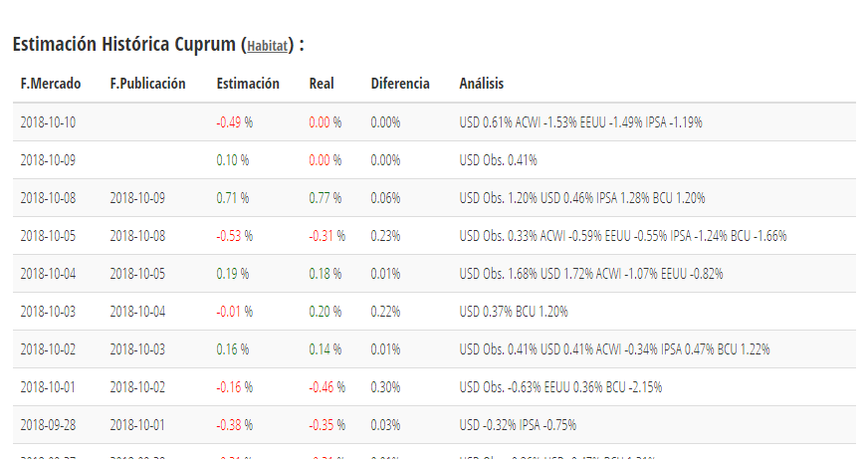Image resolution: width=868 pixels, height=459 pixels.
Task: Click the -0.35 % real value
Action: click(327, 425)
